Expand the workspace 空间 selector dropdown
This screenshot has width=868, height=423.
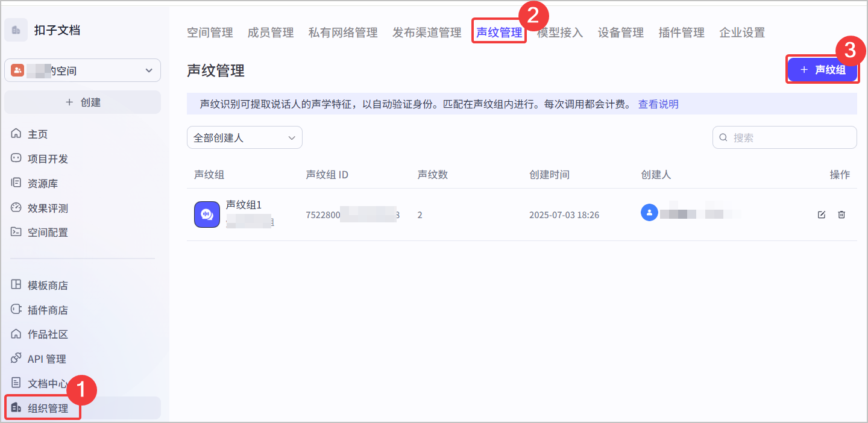(83, 70)
